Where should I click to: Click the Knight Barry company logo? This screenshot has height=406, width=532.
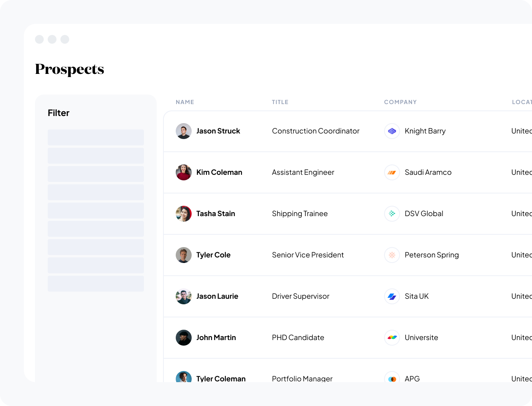(x=392, y=131)
